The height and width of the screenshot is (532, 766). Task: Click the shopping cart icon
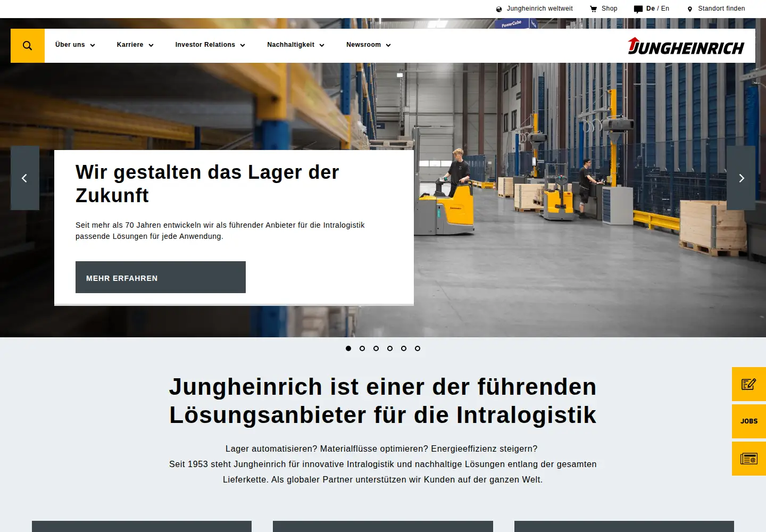(594, 9)
